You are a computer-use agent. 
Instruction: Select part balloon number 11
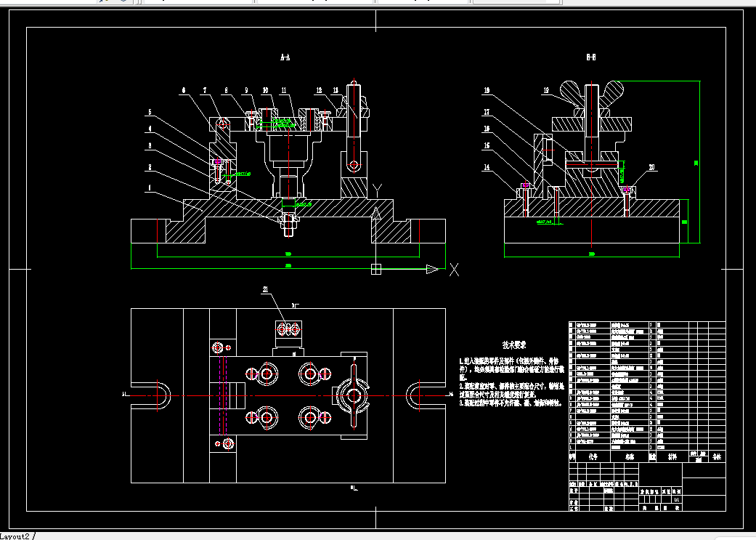[x=284, y=90]
